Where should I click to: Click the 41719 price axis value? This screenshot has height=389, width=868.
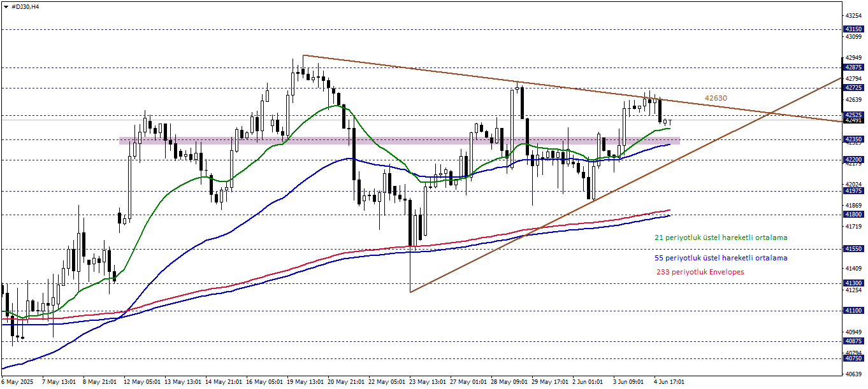click(853, 226)
